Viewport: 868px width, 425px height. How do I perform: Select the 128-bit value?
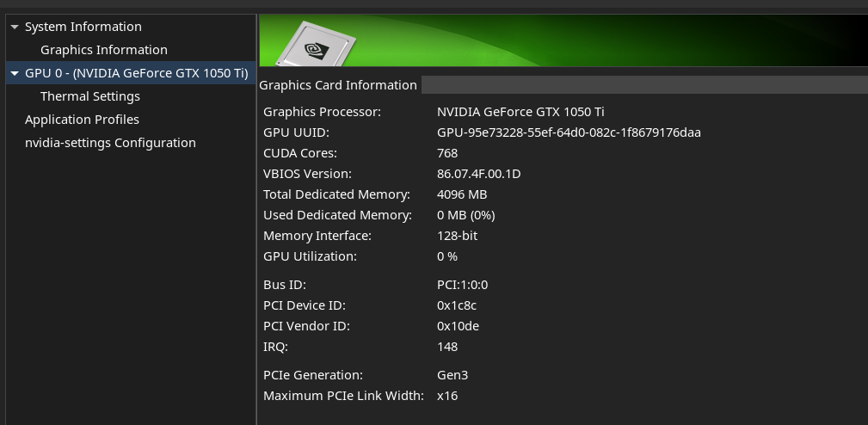pyautogui.click(x=458, y=236)
